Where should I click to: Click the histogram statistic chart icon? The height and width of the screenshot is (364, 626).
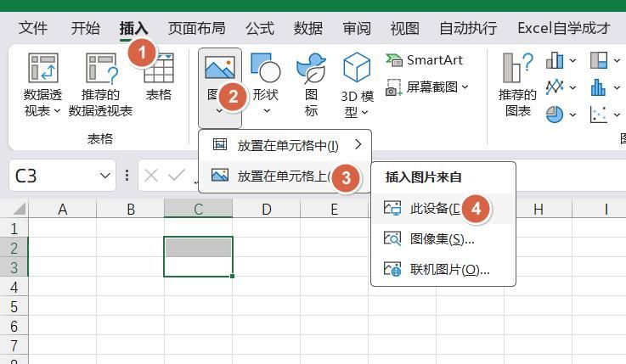pyautogui.click(x=598, y=87)
